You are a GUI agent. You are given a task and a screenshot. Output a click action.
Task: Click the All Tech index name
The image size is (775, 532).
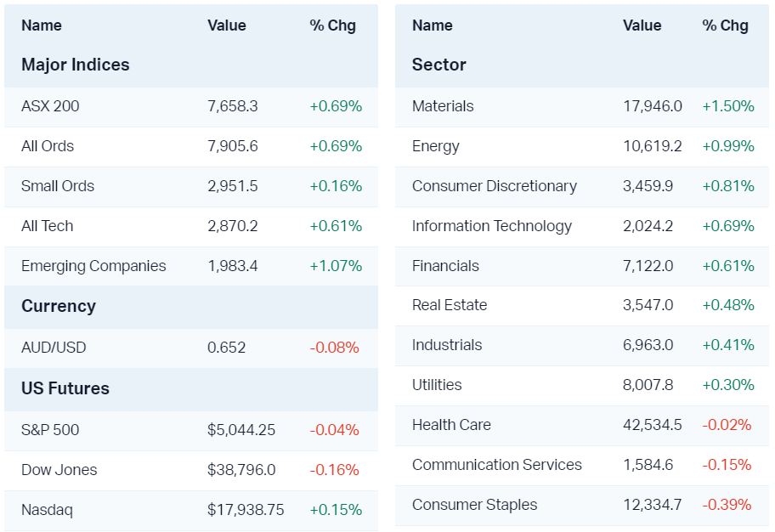pos(48,226)
